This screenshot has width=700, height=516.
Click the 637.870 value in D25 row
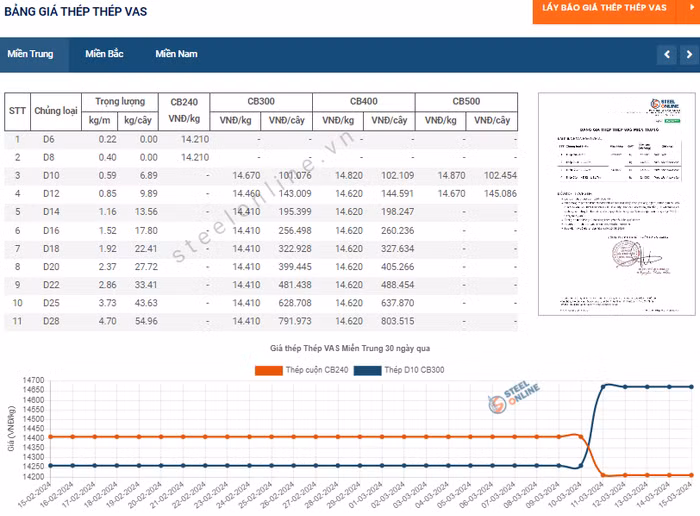click(x=397, y=303)
